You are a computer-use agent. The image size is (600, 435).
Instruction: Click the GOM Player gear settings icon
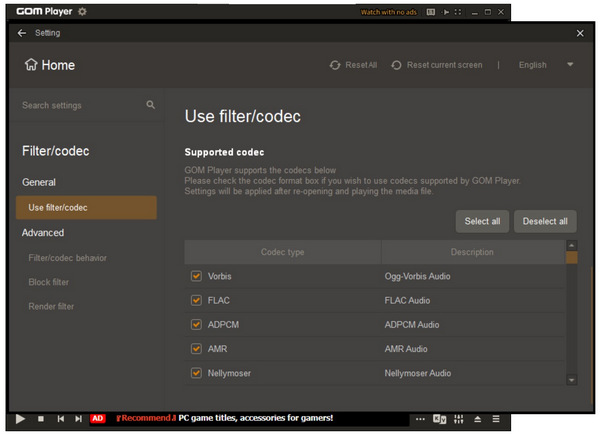coord(82,11)
